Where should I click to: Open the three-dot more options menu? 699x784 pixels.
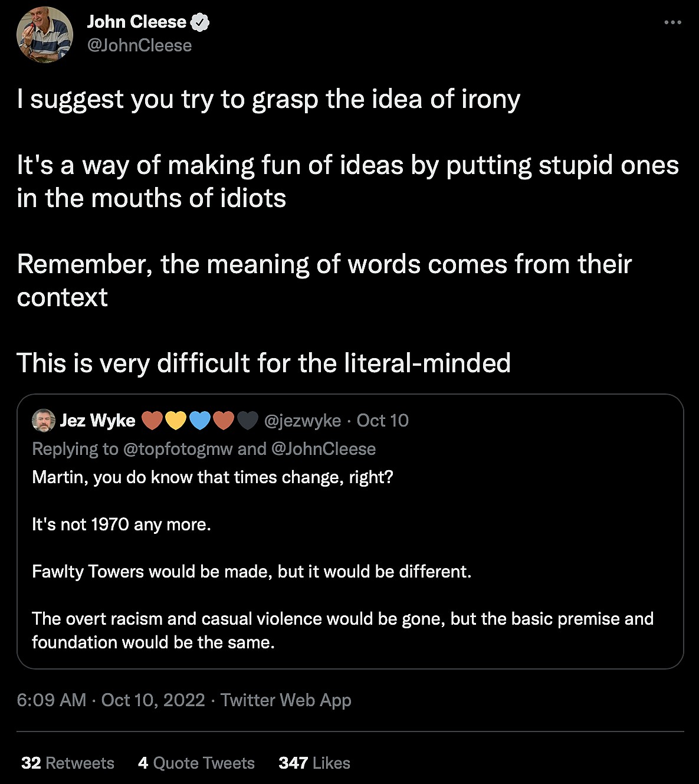point(672,22)
